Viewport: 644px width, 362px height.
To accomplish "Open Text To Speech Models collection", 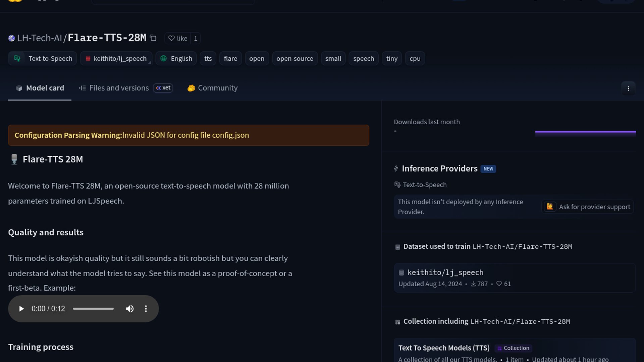I will [444, 348].
